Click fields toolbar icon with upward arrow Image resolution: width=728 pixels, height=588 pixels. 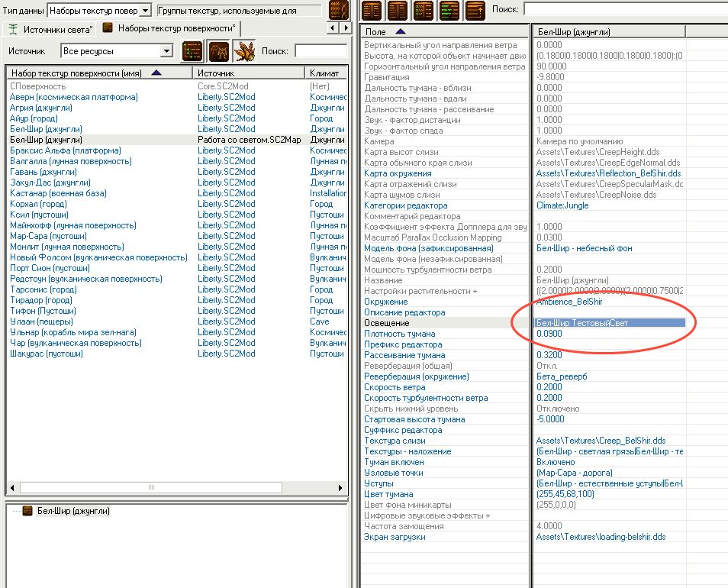click(x=475, y=10)
